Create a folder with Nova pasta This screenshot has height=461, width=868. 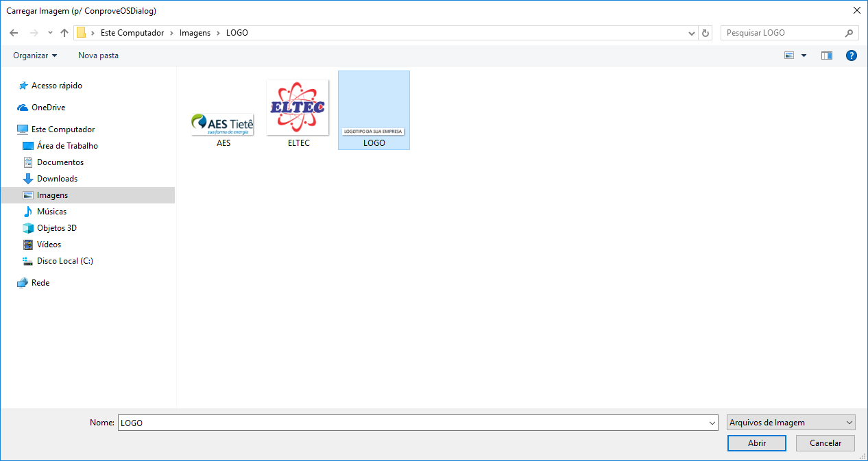point(98,55)
